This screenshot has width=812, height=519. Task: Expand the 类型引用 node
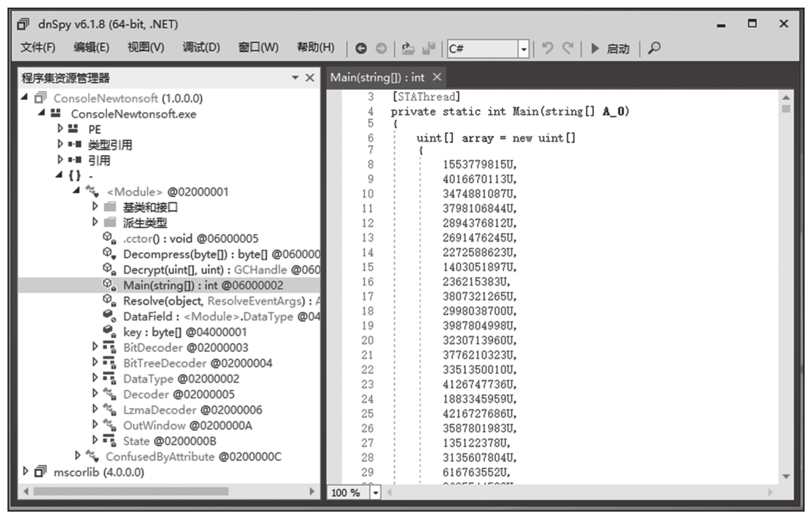59,144
